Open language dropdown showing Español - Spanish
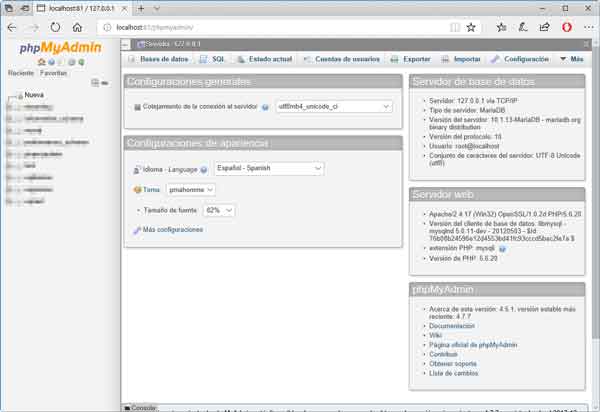 point(269,168)
